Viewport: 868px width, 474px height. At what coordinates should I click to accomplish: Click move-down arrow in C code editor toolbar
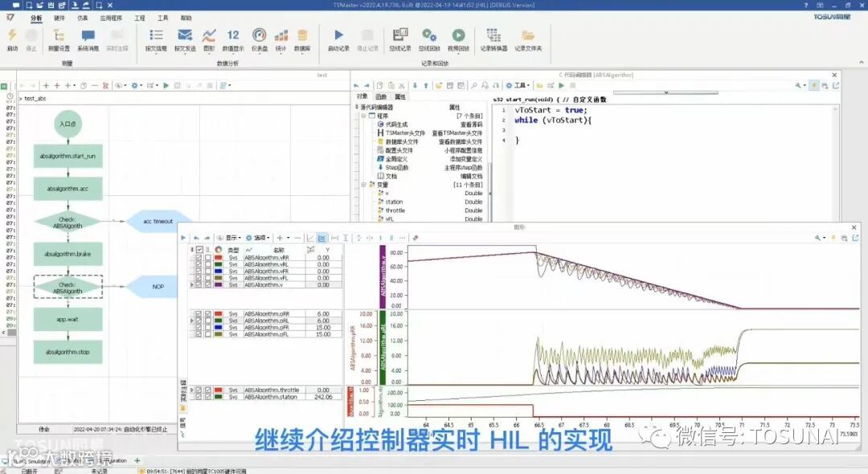pos(415,86)
